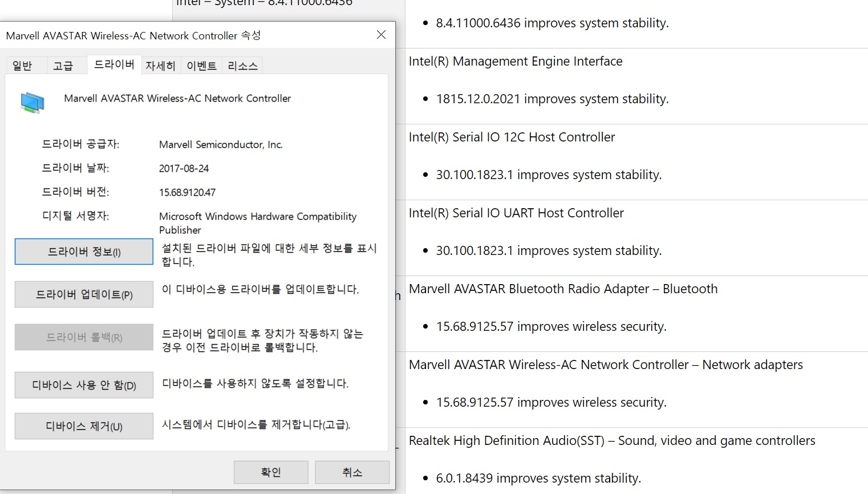Click 1815.12.0.2021 improves system stability line
The height and width of the screenshot is (494, 868).
point(552,99)
